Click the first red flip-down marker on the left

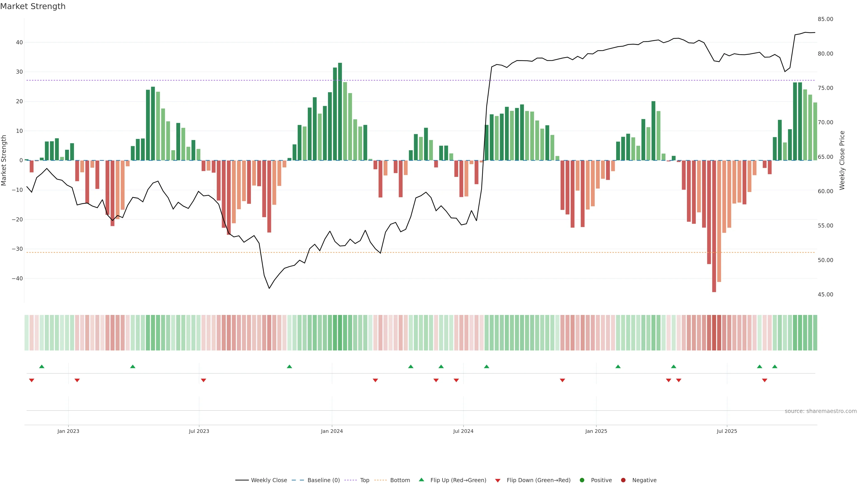pos(32,380)
